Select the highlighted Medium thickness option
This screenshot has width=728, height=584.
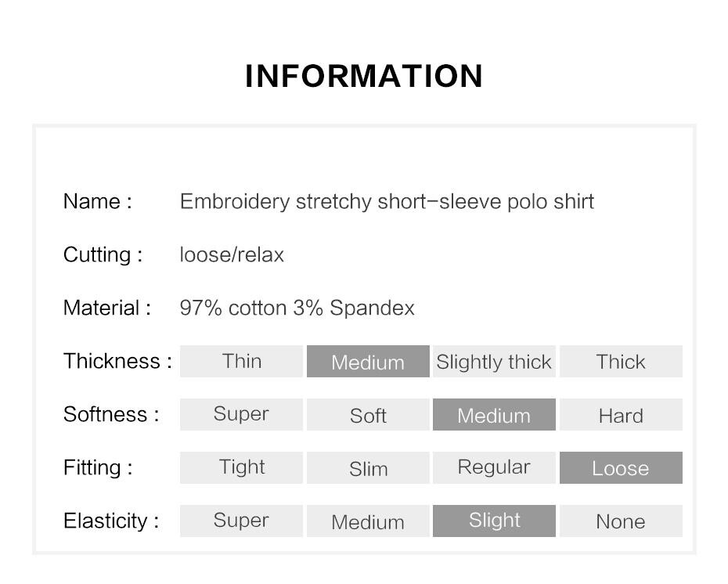click(x=368, y=361)
